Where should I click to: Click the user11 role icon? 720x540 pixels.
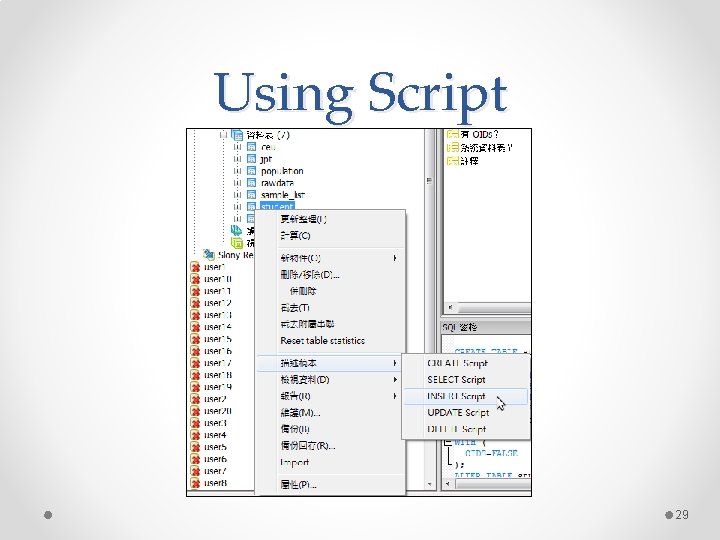pos(195,291)
